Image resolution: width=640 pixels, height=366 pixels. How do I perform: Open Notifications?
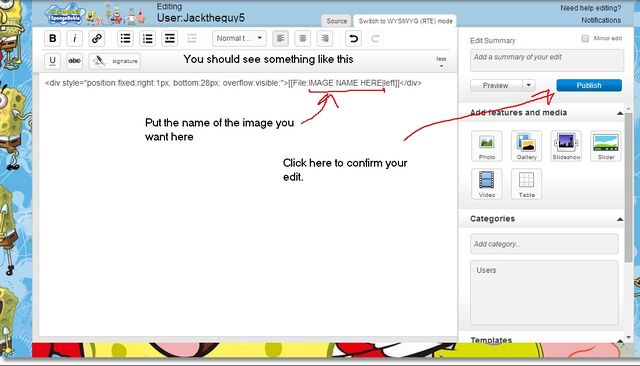coord(601,20)
